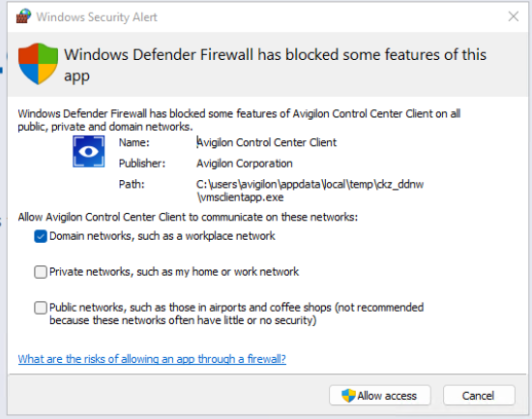Viewport: 532px width, 419px height.
Task: Allow access for Avigilon Control Center Client
Action: (380, 396)
